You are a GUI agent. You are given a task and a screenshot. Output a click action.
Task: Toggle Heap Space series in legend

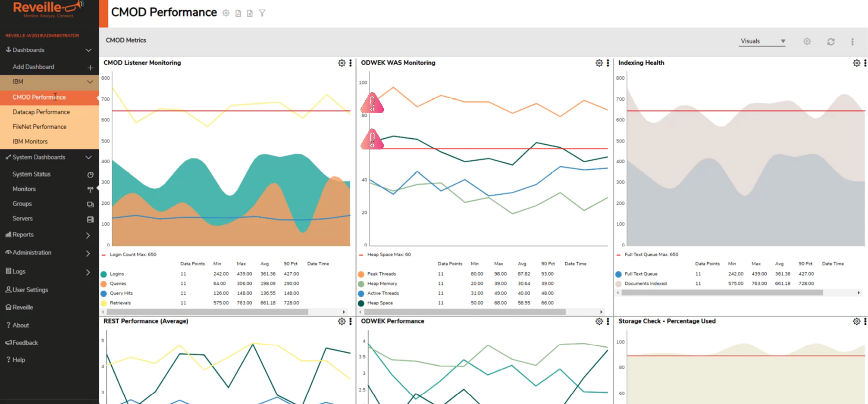click(x=361, y=303)
